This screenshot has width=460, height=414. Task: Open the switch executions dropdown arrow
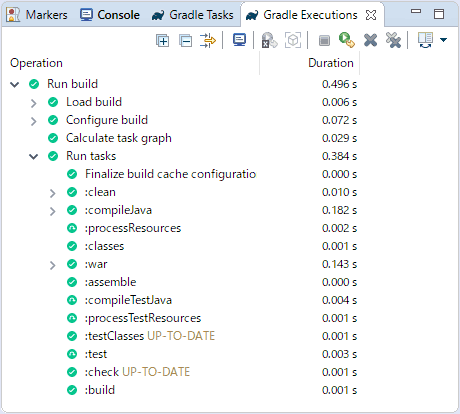point(443,40)
